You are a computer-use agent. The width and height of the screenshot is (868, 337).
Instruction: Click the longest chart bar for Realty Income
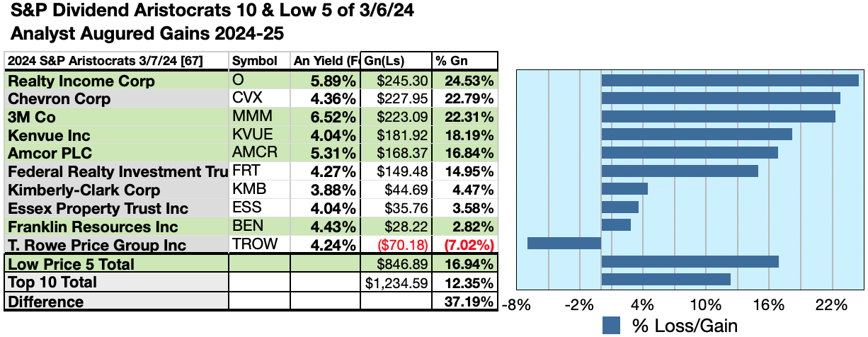pyautogui.click(x=729, y=80)
